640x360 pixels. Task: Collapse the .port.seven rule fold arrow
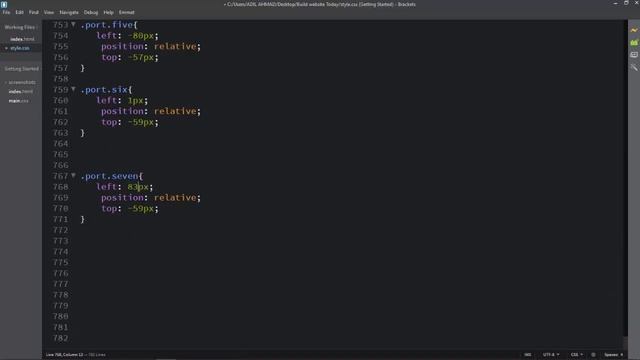pos(73,176)
